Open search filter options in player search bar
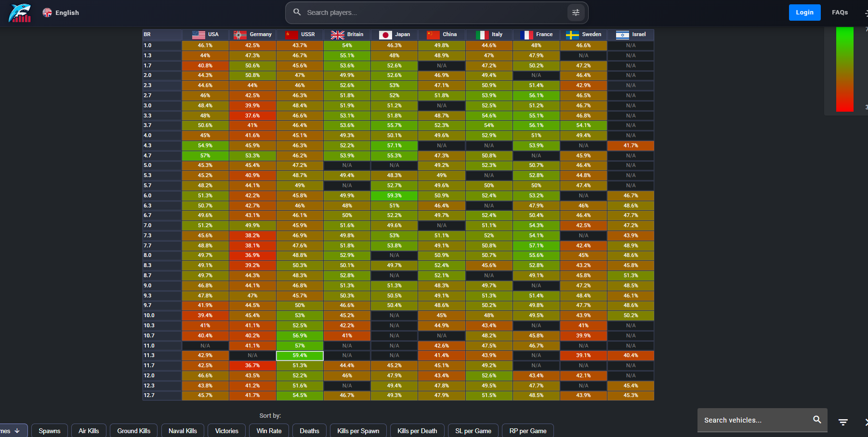Image resolution: width=868 pixels, height=437 pixels. 576,13
